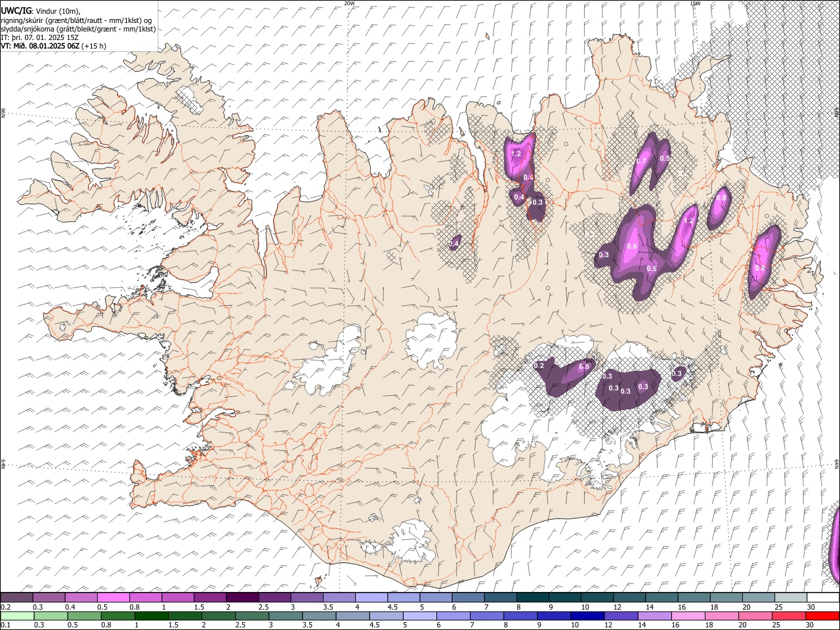The width and height of the screenshot is (840, 630).
Task: Click the '15W' longitude label
Action: [x=695, y=3]
